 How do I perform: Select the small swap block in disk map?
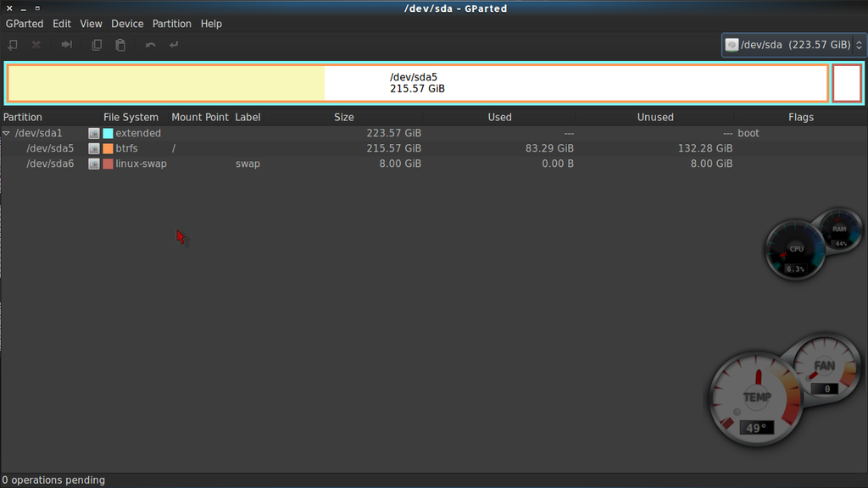point(847,83)
